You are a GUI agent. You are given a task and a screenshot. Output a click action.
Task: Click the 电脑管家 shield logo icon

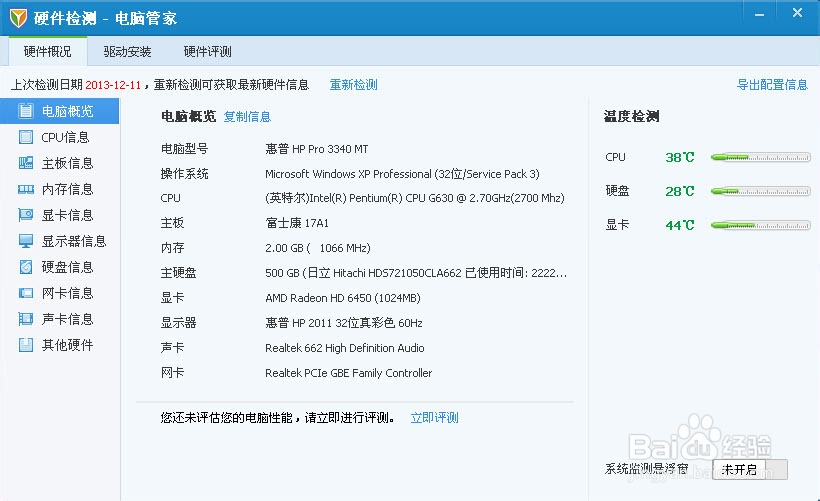click(x=18, y=18)
